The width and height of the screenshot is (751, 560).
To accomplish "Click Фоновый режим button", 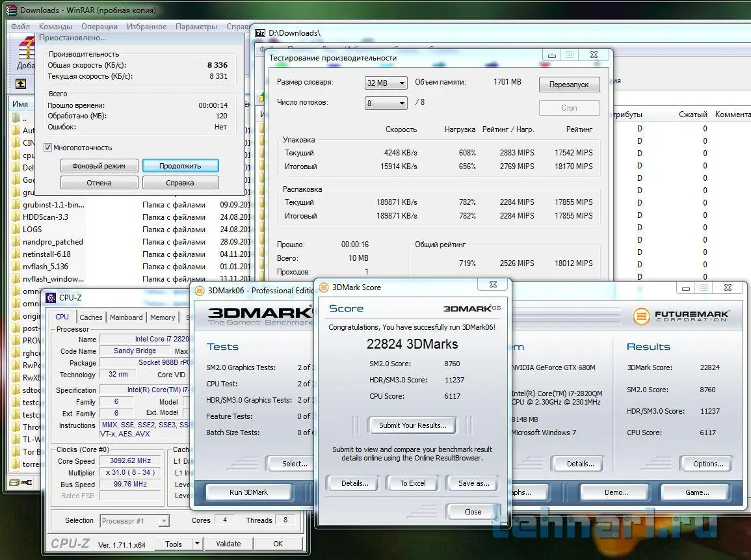I will pyautogui.click(x=99, y=166).
